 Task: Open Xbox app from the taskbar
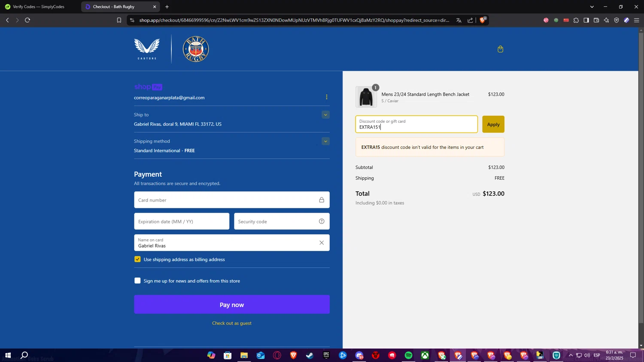[x=425, y=355]
